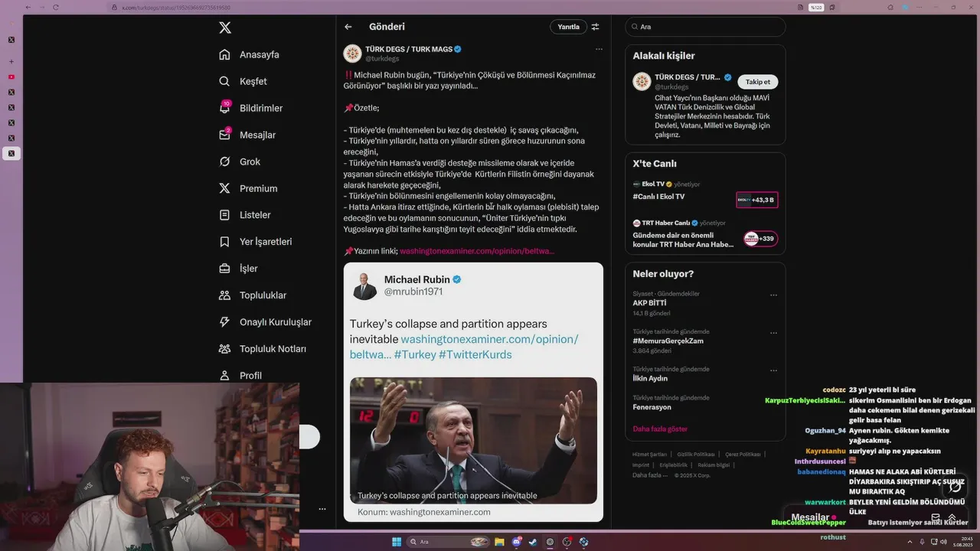Open the Hizmet Şartları footer link
The width and height of the screenshot is (980, 551).
tap(649, 455)
